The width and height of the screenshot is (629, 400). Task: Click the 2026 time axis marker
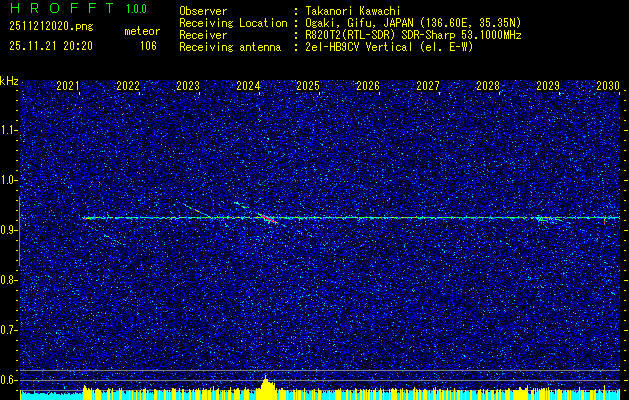point(368,86)
